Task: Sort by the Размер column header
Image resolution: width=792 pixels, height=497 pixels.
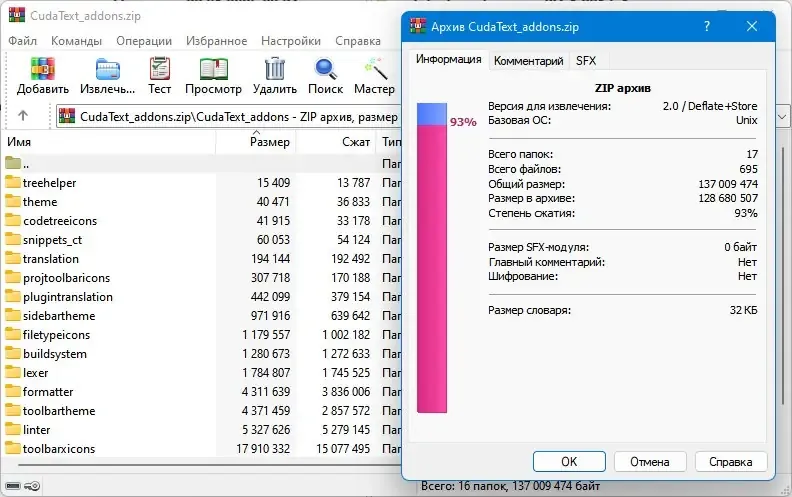Action: (x=256, y=142)
